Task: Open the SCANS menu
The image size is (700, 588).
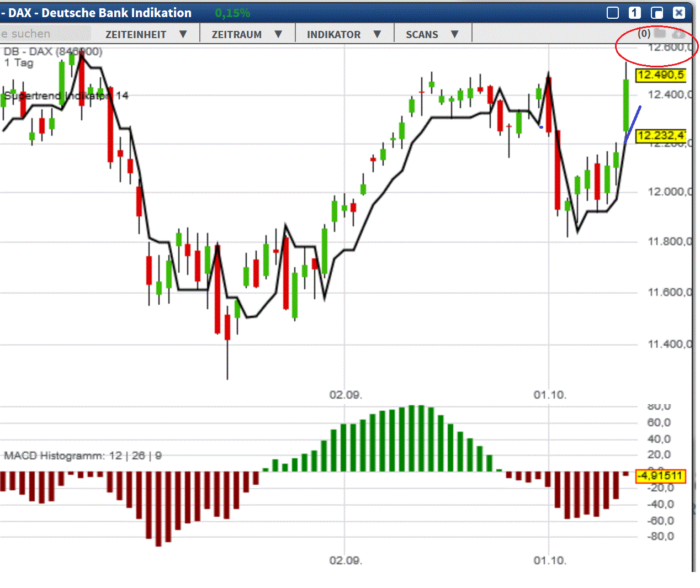Action: (433, 34)
